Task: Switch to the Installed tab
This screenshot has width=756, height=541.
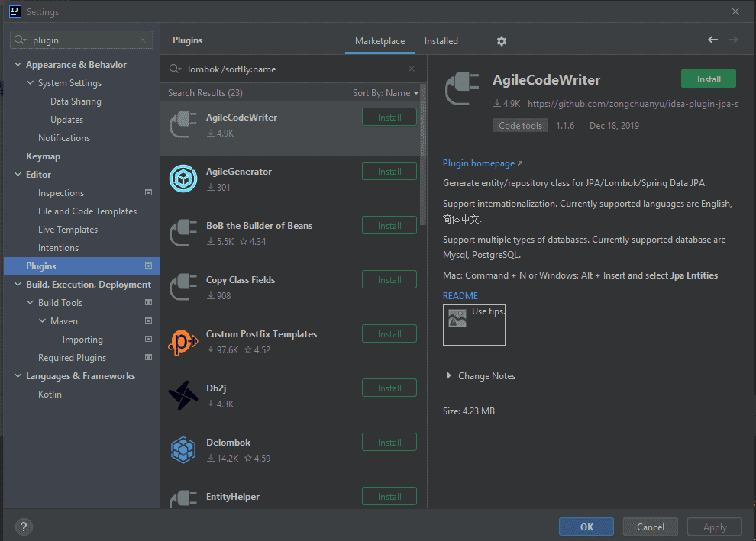Action: tap(441, 41)
